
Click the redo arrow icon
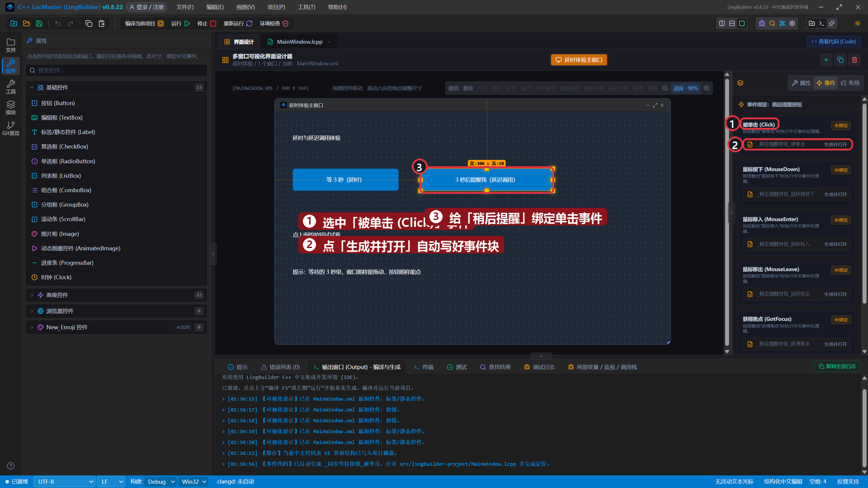tap(71, 23)
